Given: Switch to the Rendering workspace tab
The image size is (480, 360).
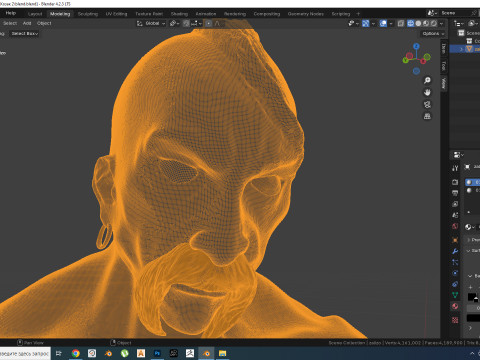Looking at the screenshot, I should click(x=235, y=14).
